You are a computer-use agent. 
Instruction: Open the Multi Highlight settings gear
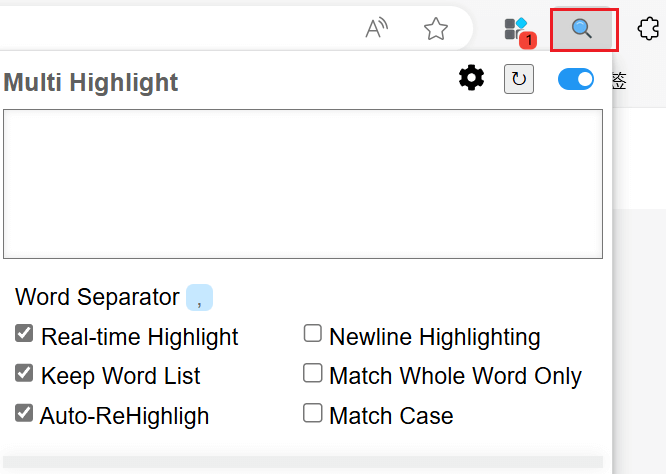[471, 78]
